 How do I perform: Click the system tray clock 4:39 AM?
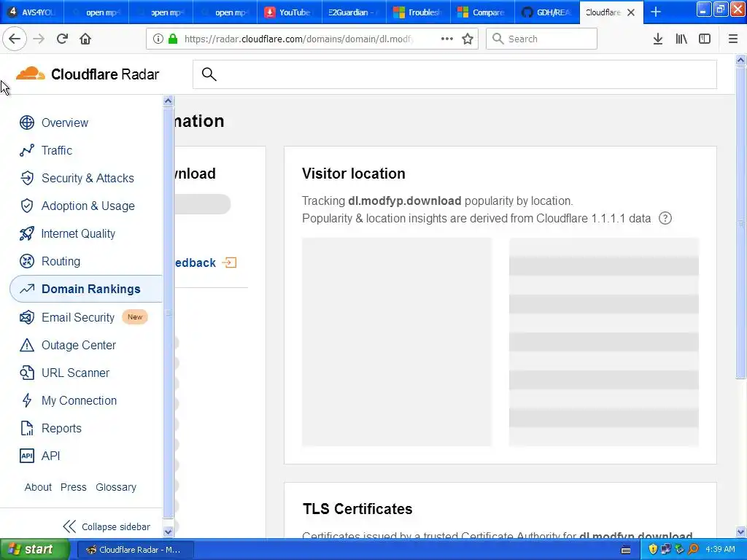pyautogui.click(x=720, y=550)
